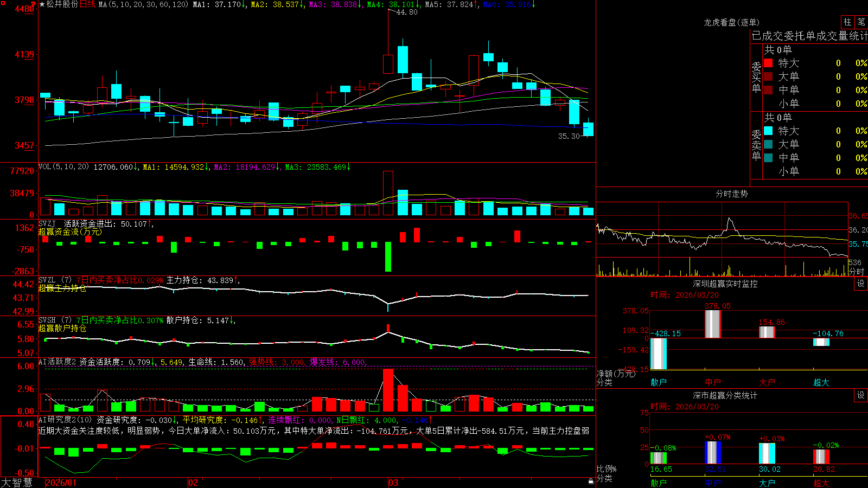This screenshot has width=868, height=488.
Task: Click the 154.86 大户 bar in 深圳超赢实时监控
Action: [x=767, y=332]
